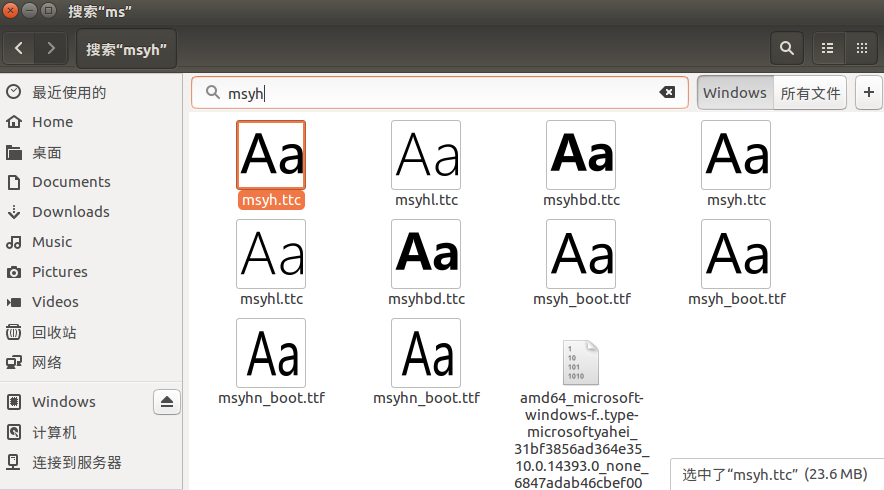Screen dimensions: 884x490
Task: Clear the search field with backspace icon
Action: tap(667, 92)
